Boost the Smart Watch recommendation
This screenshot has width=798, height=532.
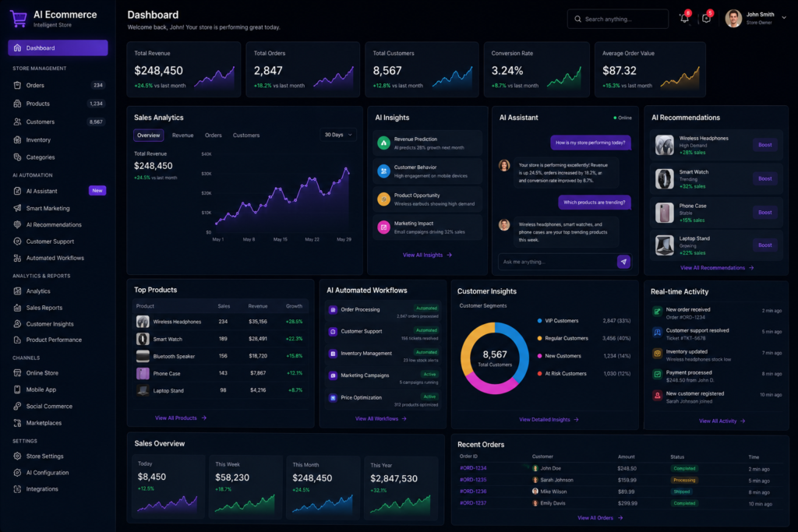765,178
